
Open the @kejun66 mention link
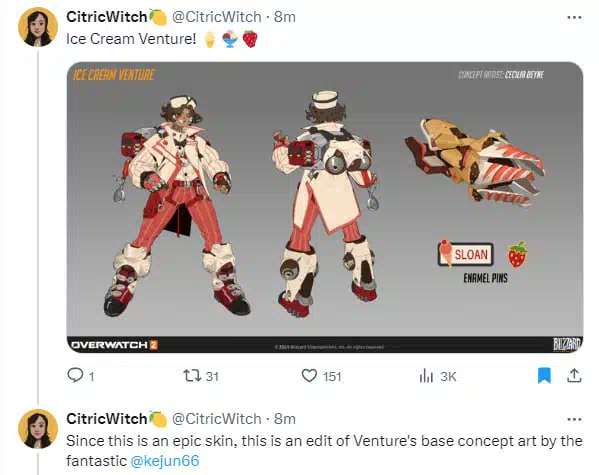pos(165,460)
